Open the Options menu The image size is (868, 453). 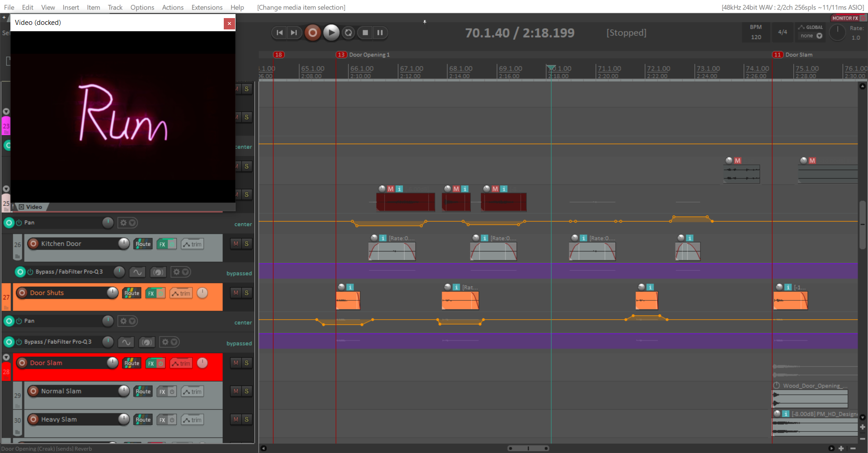pos(142,7)
